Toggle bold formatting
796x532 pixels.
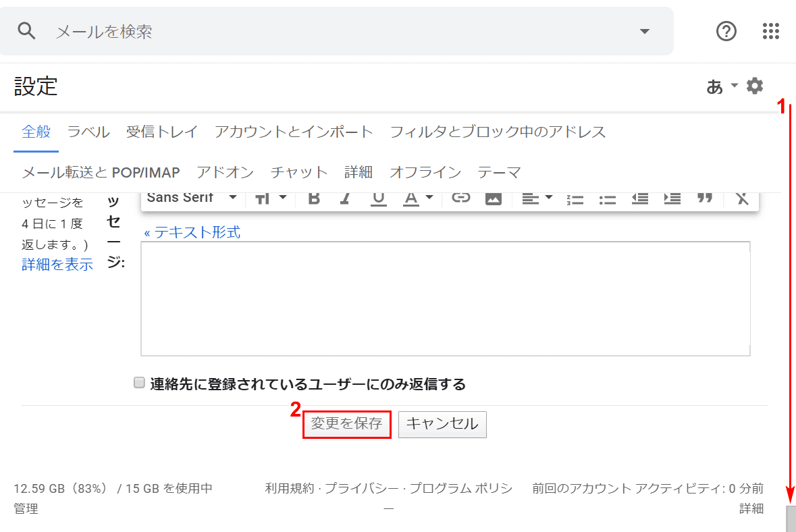point(314,198)
